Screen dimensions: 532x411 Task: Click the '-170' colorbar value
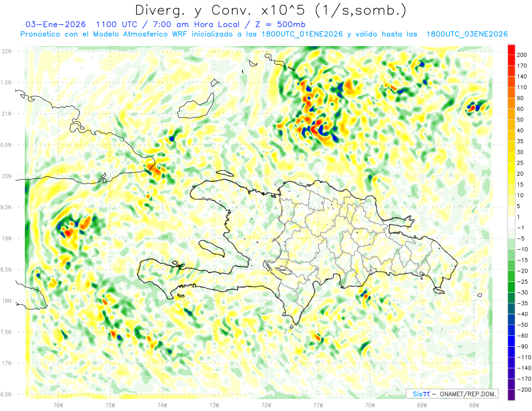524,380
